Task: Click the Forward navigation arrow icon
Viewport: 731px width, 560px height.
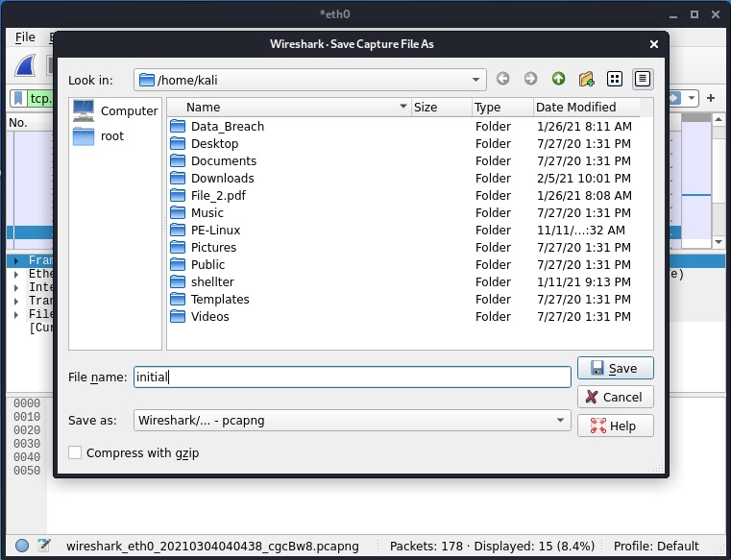Action: [x=530, y=79]
